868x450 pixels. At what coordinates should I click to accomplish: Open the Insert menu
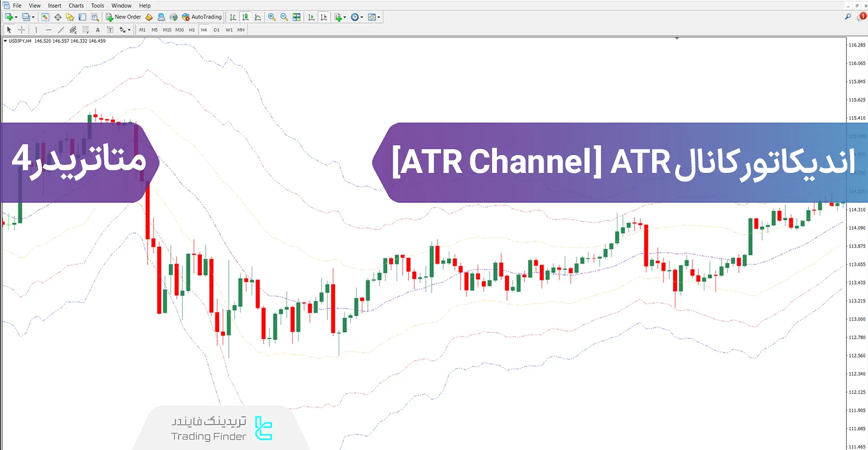tap(55, 5)
